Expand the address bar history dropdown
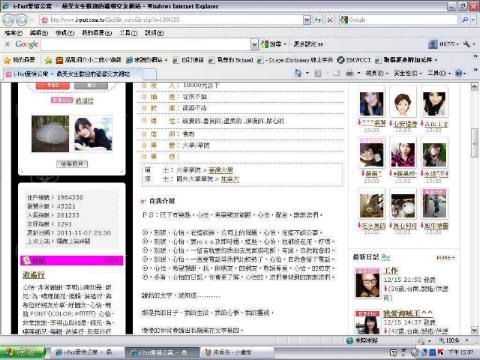Viewport: 480px width, 360px height. pyautogui.click(x=307, y=20)
